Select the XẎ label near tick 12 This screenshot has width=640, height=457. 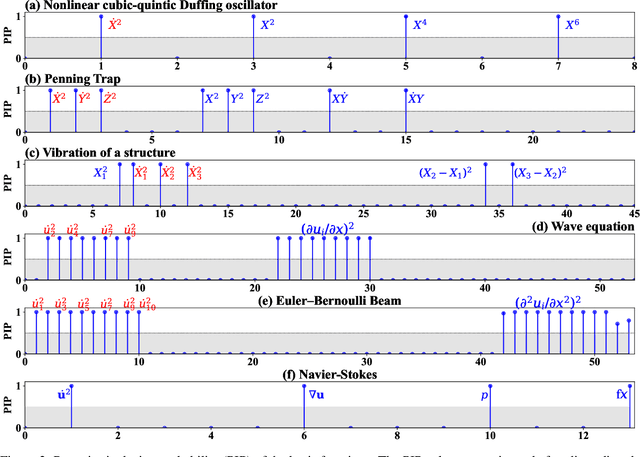[x=340, y=98]
